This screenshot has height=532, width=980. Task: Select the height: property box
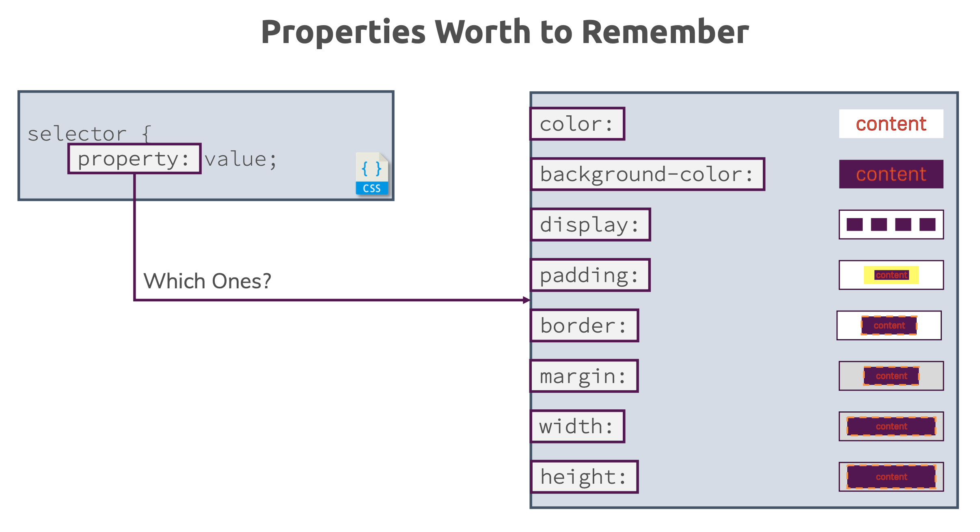584,476
